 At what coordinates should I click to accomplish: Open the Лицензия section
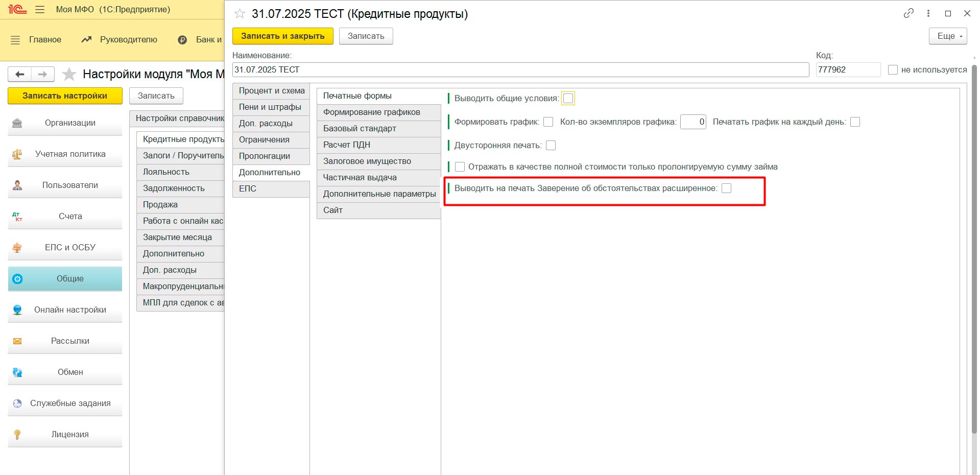pyautogui.click(x=65, y=435)
